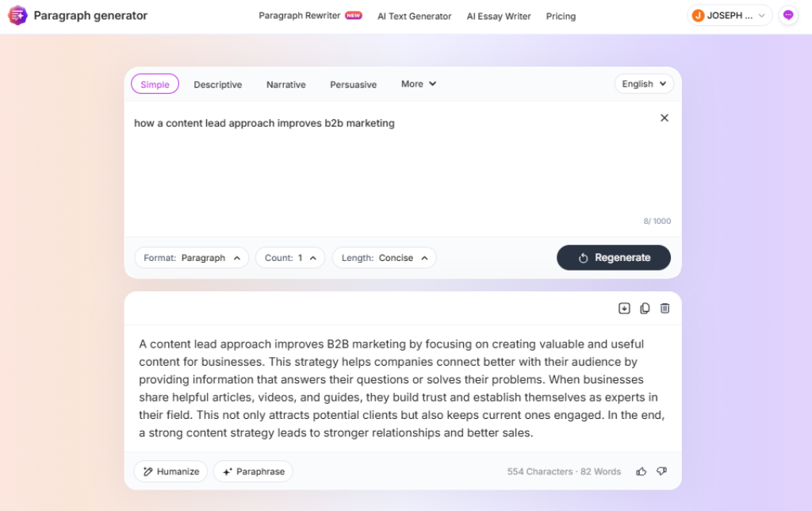This screenshot has height=511, width=812.
Task: Choose the Persuasive writing style
Action: (354, 84)
